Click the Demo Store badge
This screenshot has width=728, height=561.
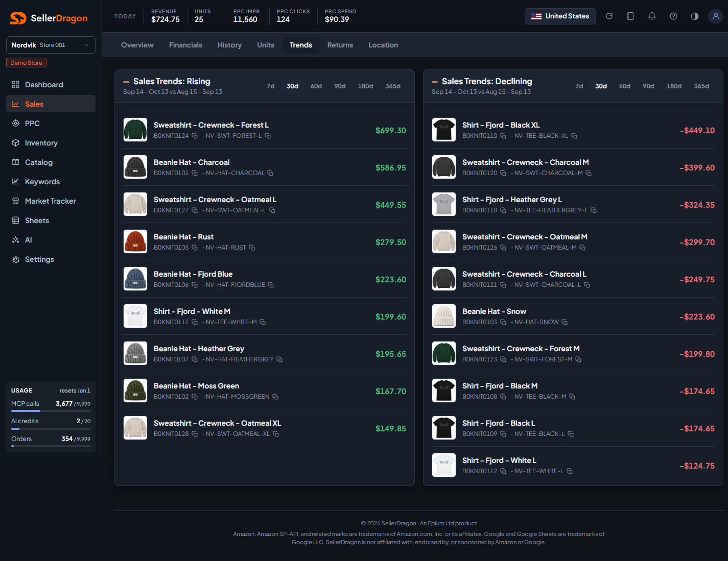click(x=27, y=63)
